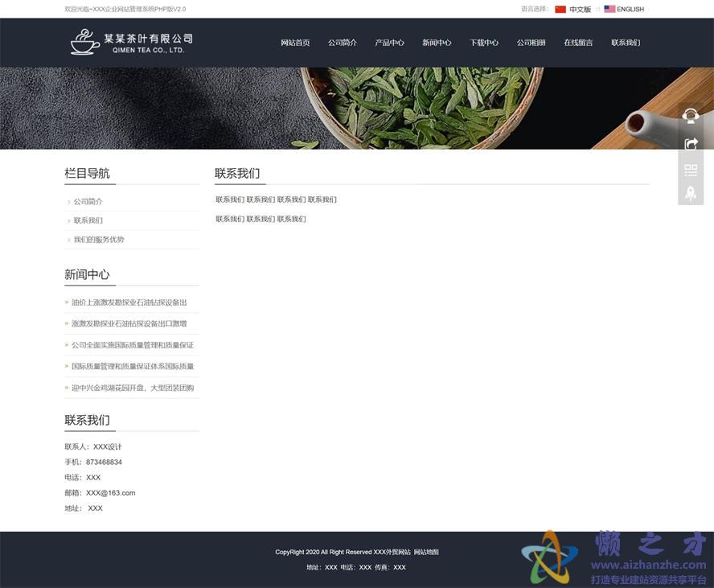This screenshot has width=714, height=588.
Task: Expand the 我们的服务优势 sidebar arrow
Action: (x=68, y=240)
